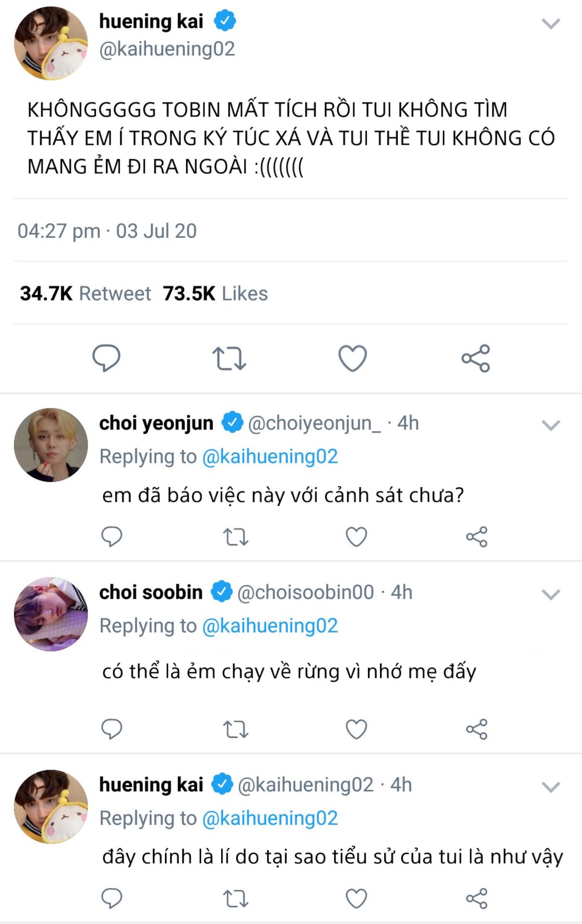Share choi yeonjun's reply
This screenshot has width=582, height=924.
pos(477,537)
